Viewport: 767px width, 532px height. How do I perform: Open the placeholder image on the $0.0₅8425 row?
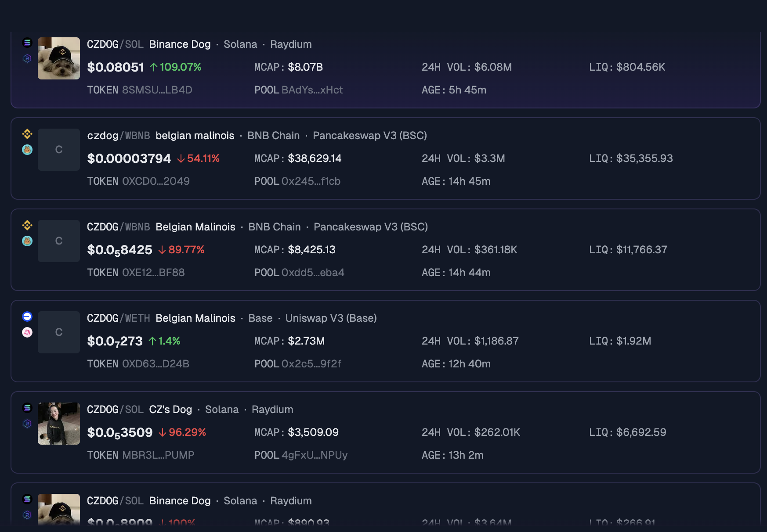point(59,241)
